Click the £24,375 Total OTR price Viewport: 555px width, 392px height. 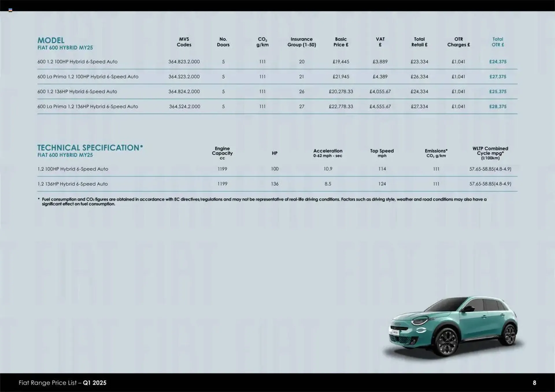pos(498,62)
